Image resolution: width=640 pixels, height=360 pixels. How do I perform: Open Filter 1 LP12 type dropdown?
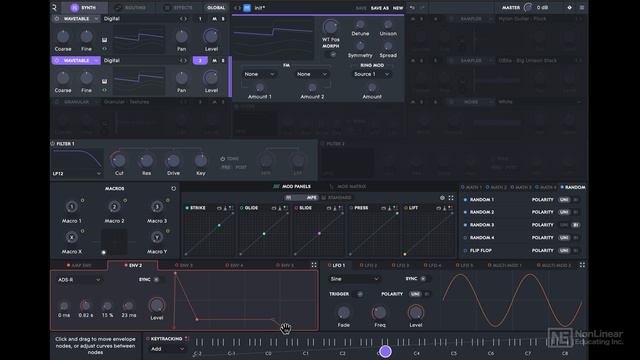click(x=76, y=173)
